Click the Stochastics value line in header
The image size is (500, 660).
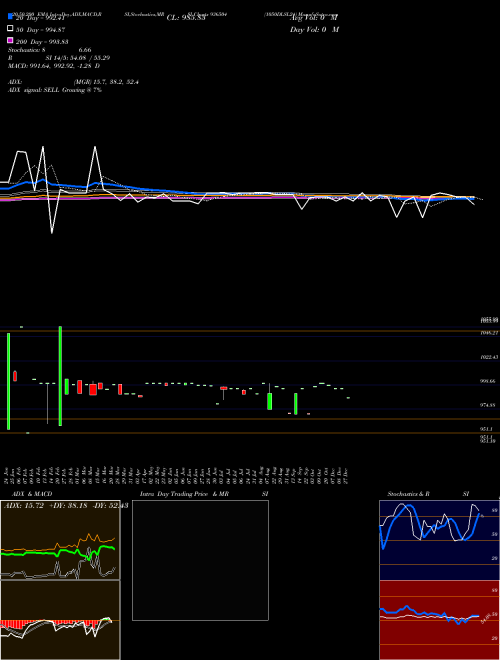[x=50, y=50]
